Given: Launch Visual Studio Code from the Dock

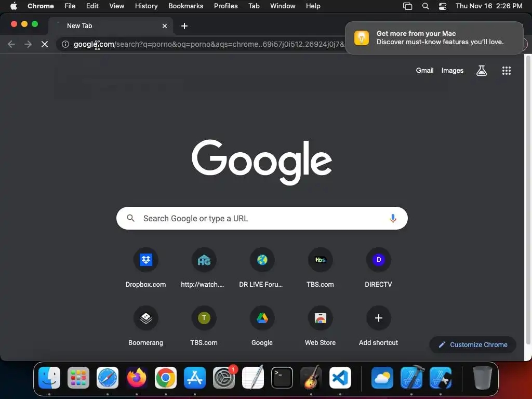Looking at the screenshot, I should tap(340, 377).
